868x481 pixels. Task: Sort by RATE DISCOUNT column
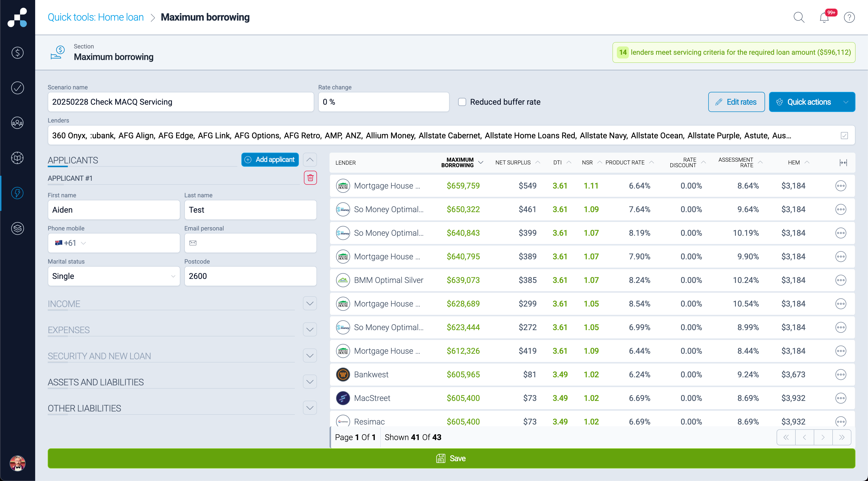(x=687, y=163)
